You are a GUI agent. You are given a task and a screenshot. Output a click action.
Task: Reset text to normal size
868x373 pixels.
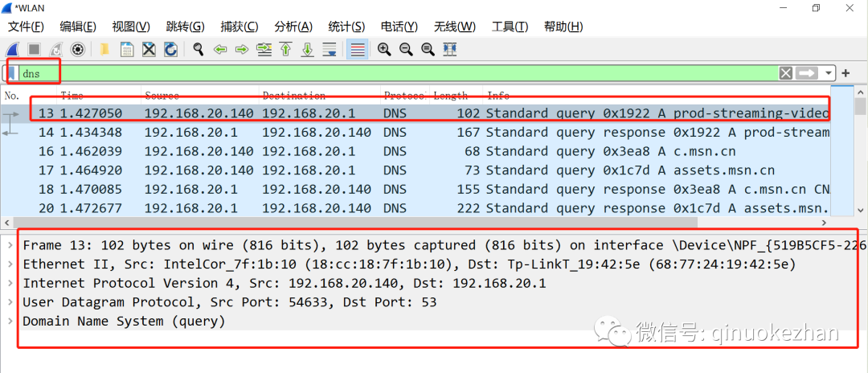[x=428, y=49]
